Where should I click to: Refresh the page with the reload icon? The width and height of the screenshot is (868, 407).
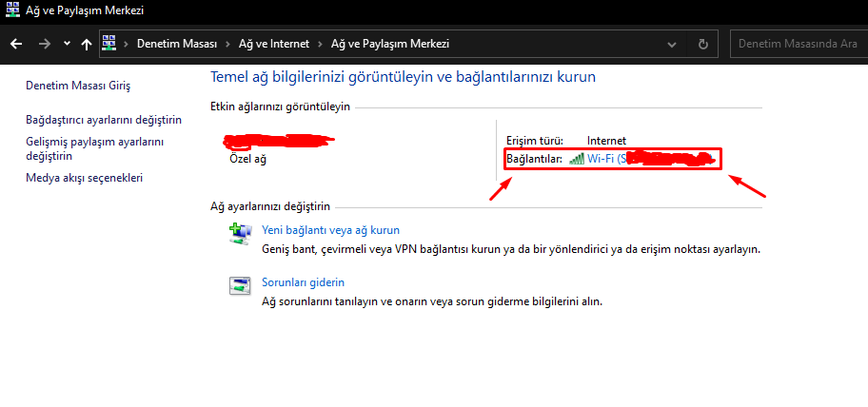(x=703, y=45)
